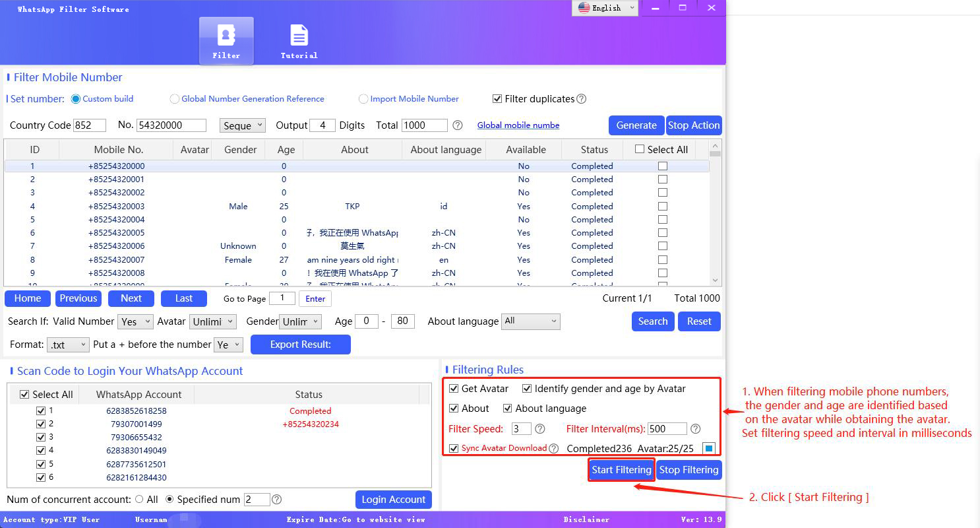
Task: Open the Avatar filter dropdown
Action: coord(213,321)
